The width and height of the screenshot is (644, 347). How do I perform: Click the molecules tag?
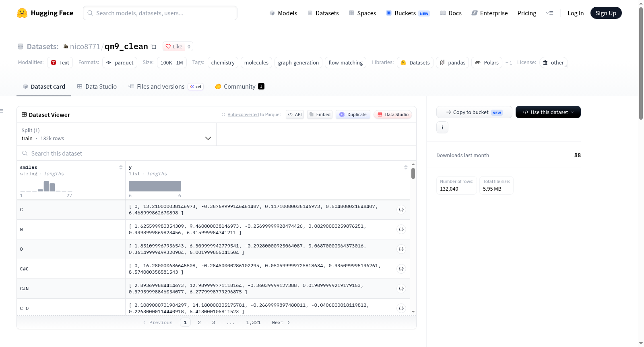(x=256, y=62)
